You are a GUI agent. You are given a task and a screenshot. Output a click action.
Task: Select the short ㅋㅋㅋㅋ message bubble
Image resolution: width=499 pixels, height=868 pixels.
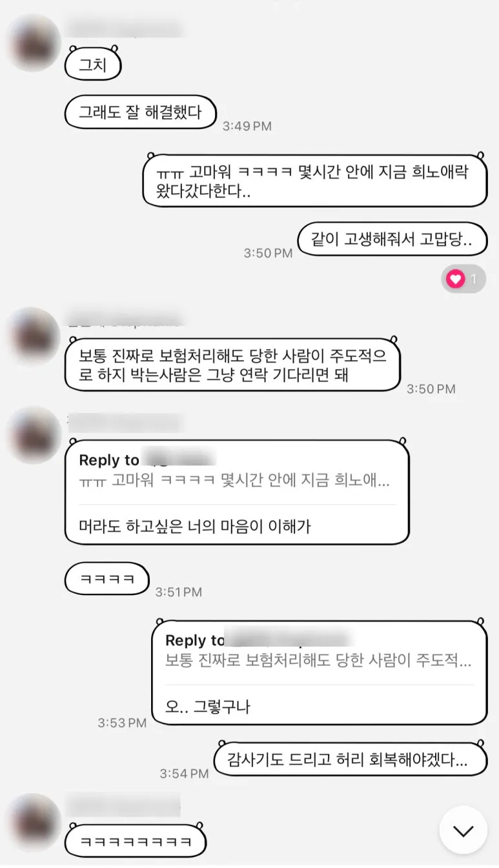107,579
